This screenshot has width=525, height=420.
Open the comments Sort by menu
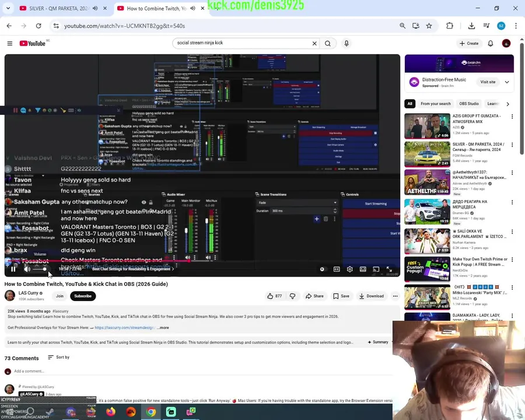tap(58, 358)
